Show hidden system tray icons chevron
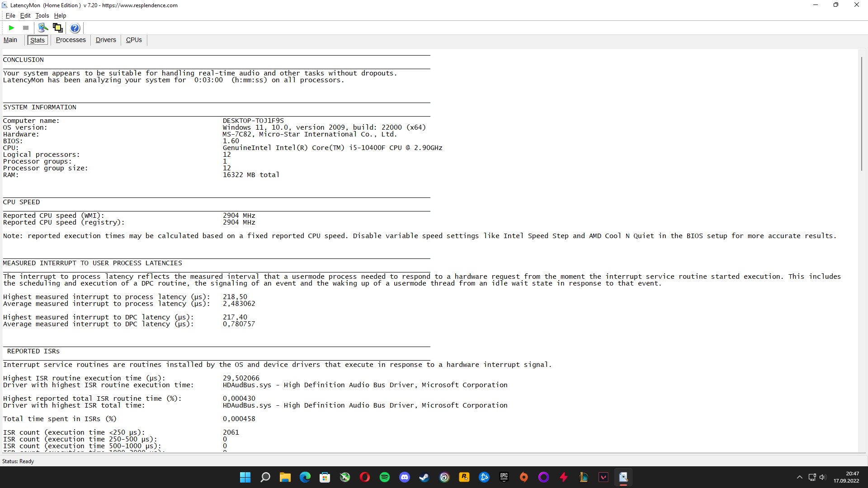 tap(799, 477)
